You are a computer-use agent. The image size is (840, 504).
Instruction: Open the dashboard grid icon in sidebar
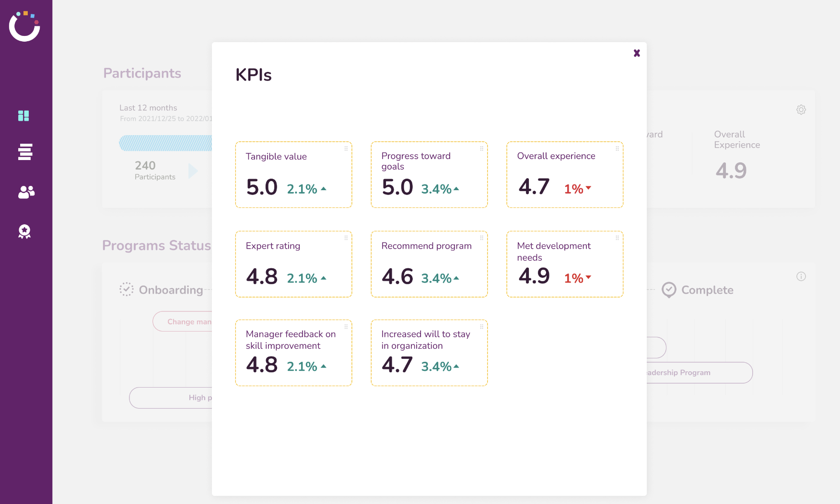pyautogui.click(x=23, y=116)
